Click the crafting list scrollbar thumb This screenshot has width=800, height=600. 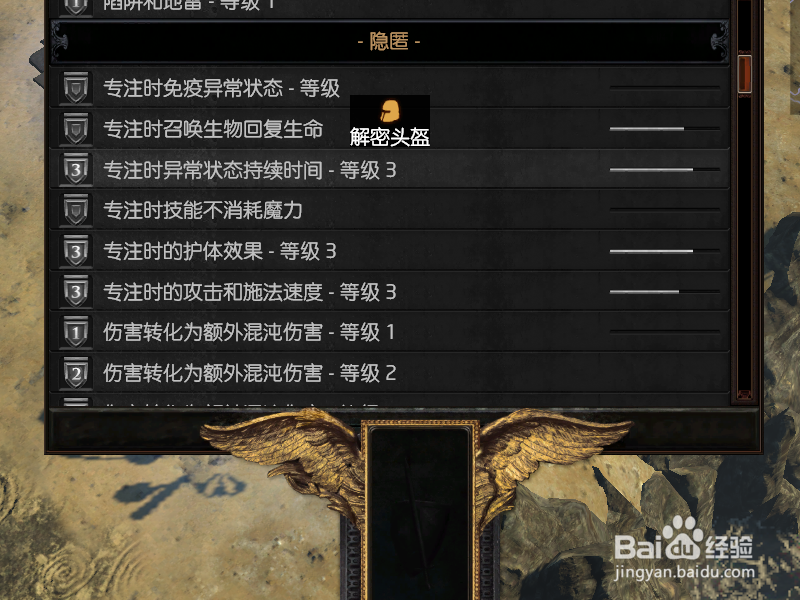pyautogui.click(x=744, y=74)
